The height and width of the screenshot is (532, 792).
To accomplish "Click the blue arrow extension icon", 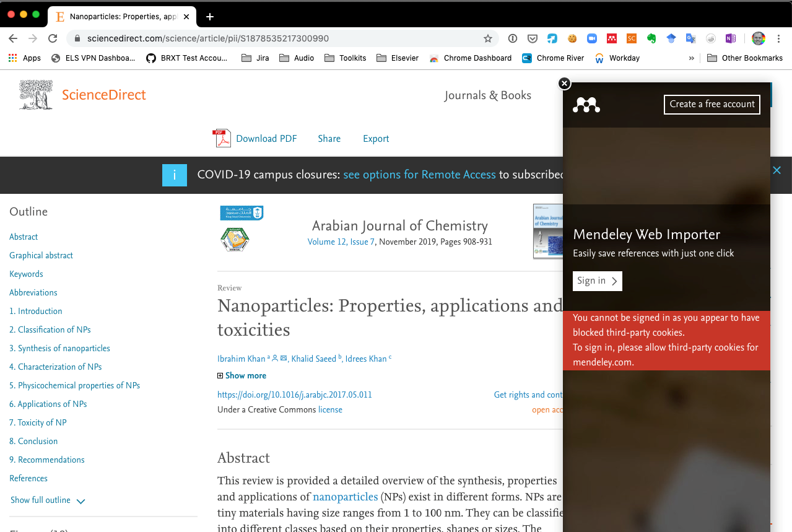I will point(552,38).
